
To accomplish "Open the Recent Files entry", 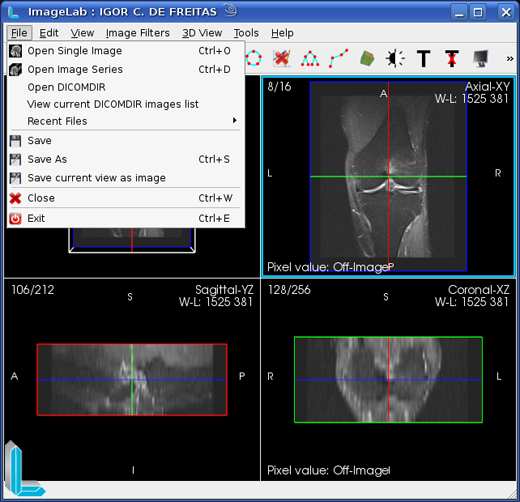I will tap(126, 121).
